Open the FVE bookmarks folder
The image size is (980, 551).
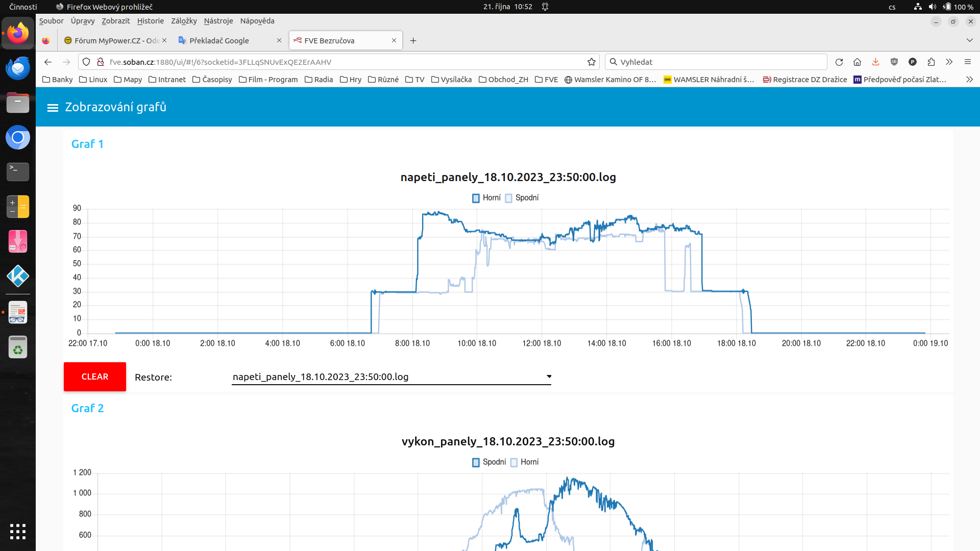[546, 80]
